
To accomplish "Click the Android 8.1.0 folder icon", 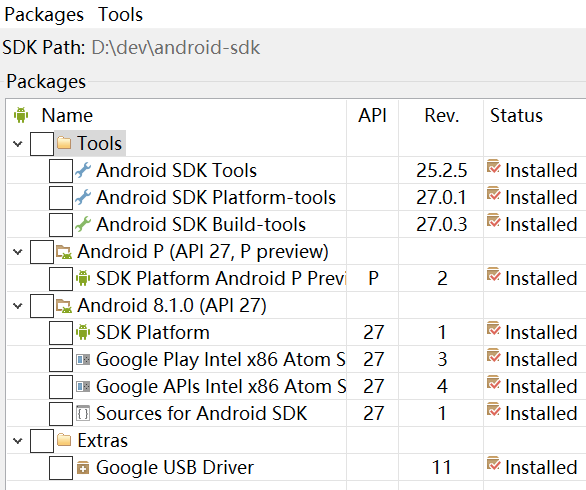I will [x=64, y=305].
